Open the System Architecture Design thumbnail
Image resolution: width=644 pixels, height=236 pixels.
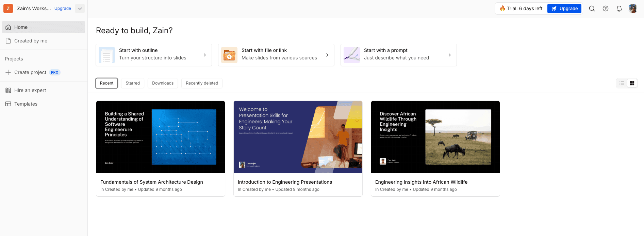[161, 137]
